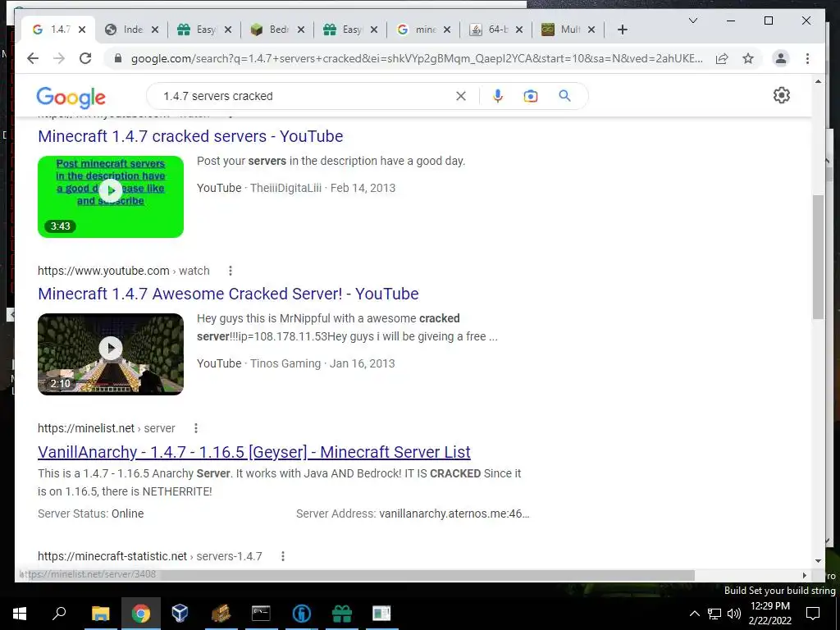This screenshot has width=840, height=630.
Task: Click 'Server Address: vanillanarchy.aternos.me' text
Action: point(413,514)
